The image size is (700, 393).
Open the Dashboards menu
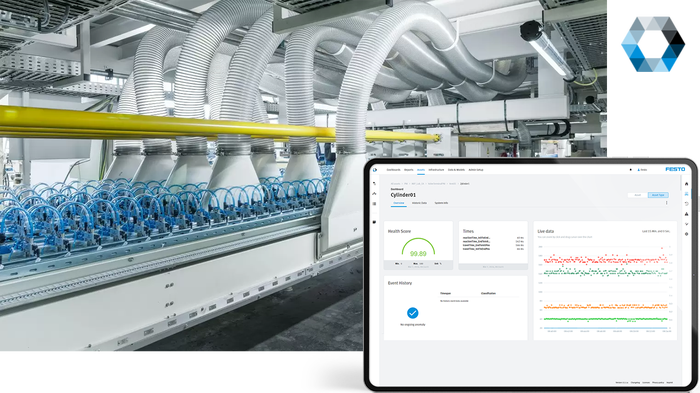pyautogui.click(x=393, y=170)
